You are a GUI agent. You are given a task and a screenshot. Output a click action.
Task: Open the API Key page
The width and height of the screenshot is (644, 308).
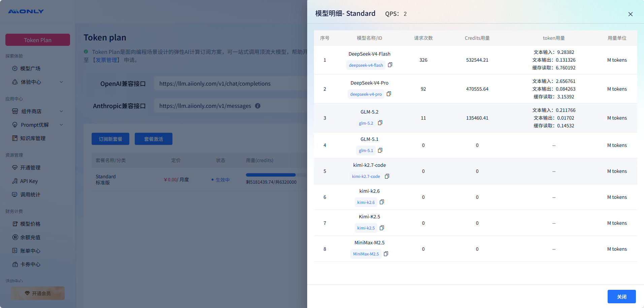[29, 181]
